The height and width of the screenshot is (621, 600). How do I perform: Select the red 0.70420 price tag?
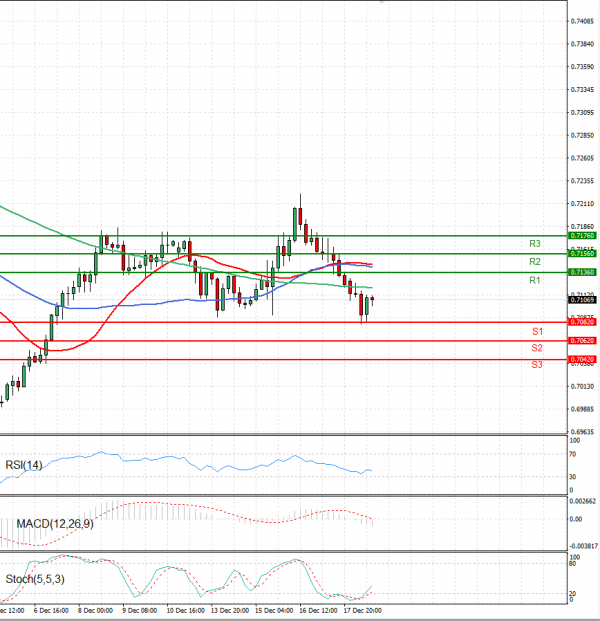(582, 360)
